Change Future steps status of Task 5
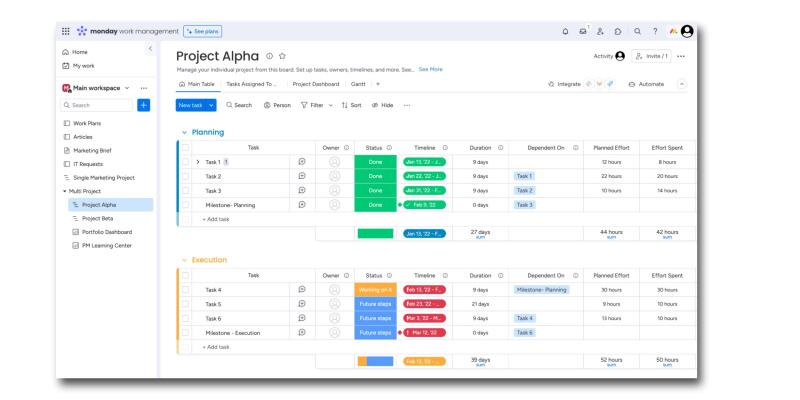Viewport: 800px width, 400px height. (376, 304)
